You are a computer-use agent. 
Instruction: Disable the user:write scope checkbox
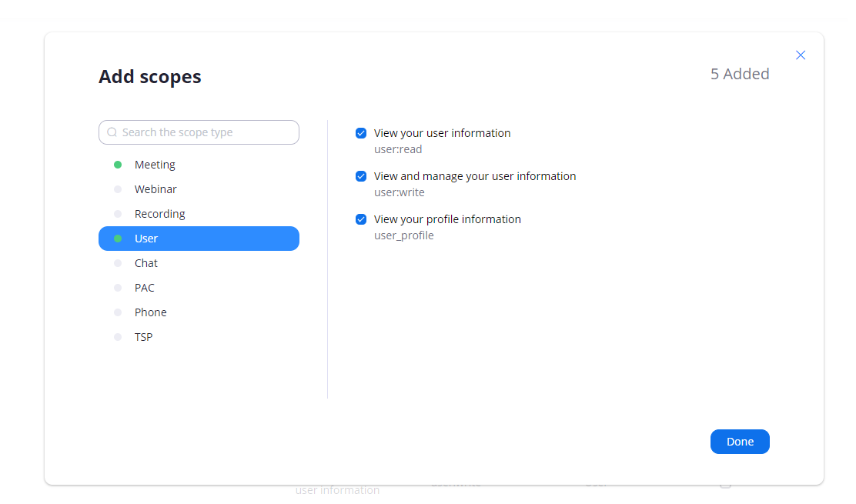pyautogui.click(x=361, y=176)
